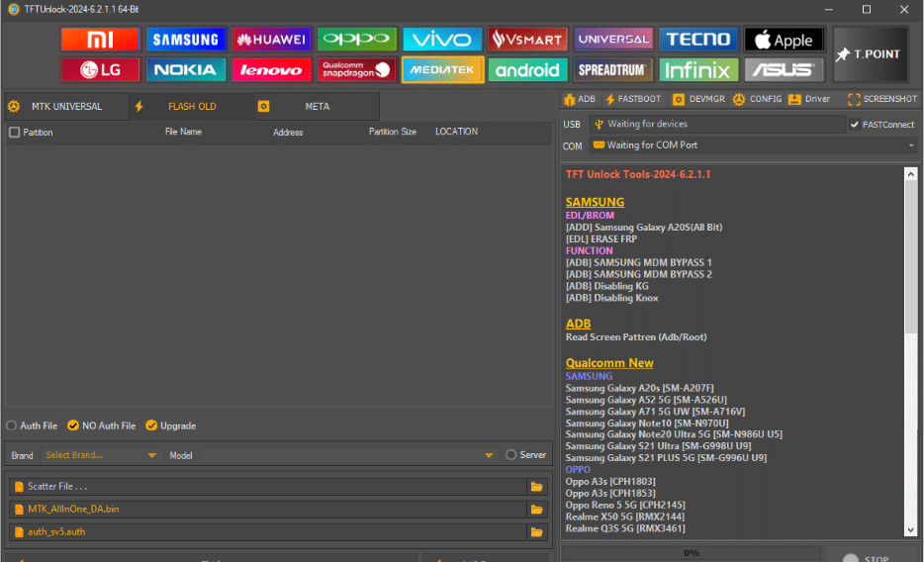
Task: Click 'Samsung Galaxy Note10 [SM-N970U]' line
Action: point(647,422)
